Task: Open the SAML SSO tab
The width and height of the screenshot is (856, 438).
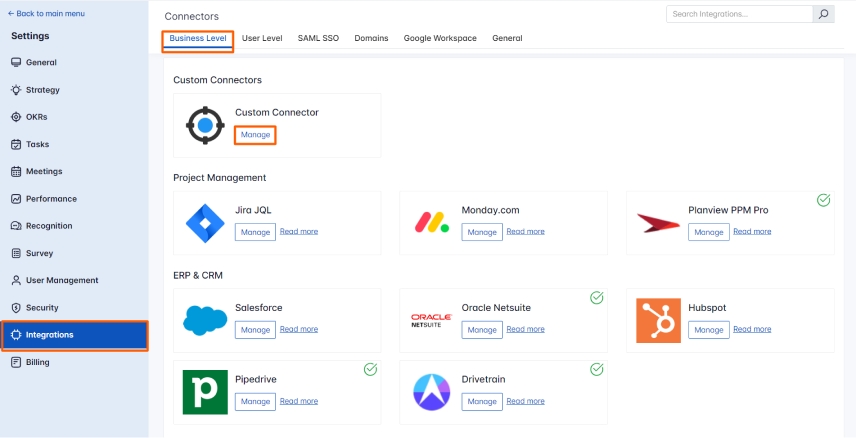Action: pyautogui.click(x=318, y=38)
